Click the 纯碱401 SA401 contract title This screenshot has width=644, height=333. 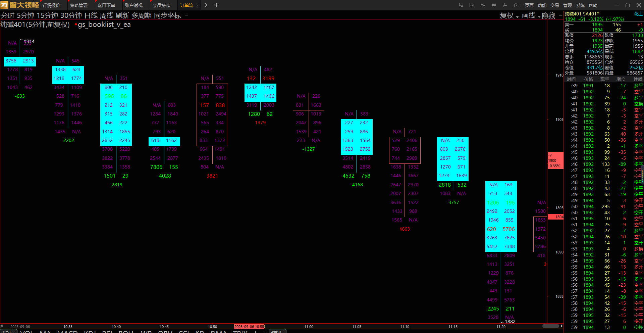(582, 14)
